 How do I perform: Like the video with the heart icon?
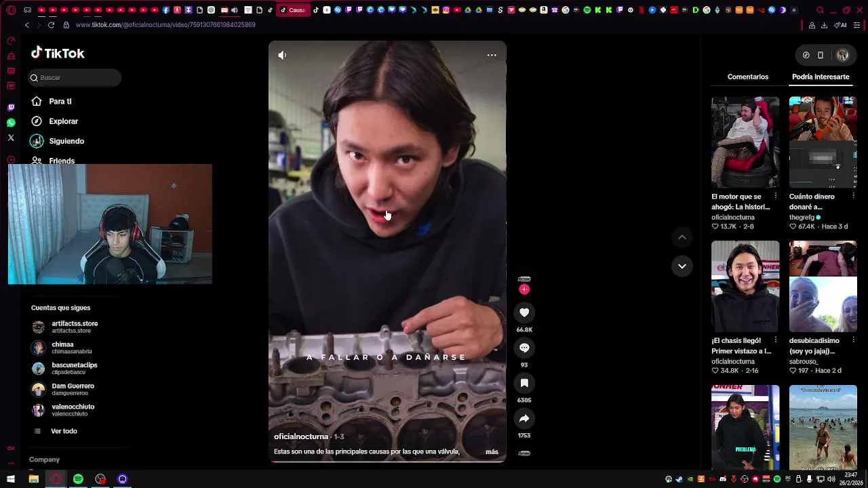click(524, 312)
